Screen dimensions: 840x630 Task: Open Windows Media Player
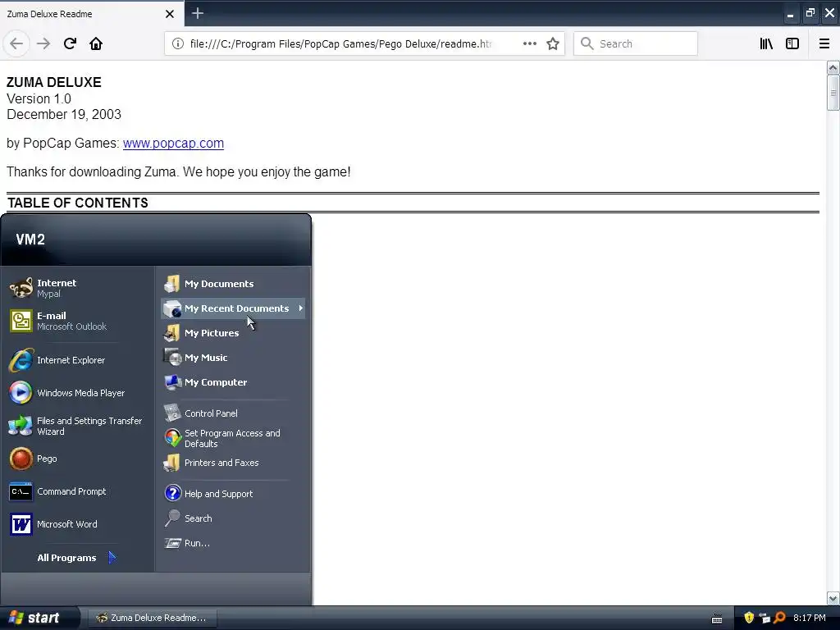[78, 393]
